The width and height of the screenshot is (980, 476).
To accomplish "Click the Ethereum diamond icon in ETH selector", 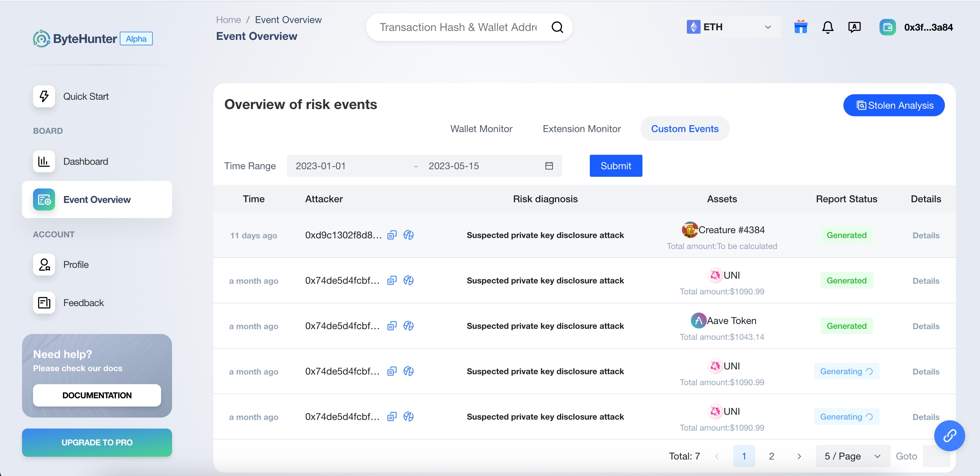I will click(693, 27).
